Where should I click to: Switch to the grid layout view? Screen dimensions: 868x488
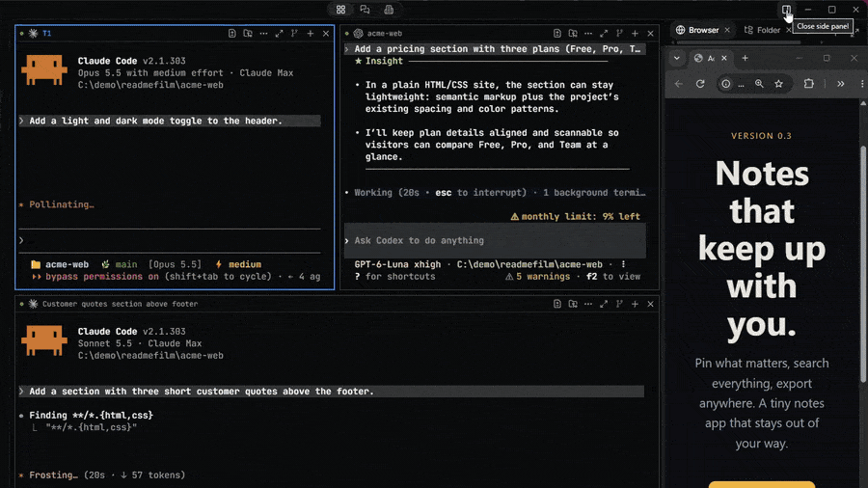coord(341,10)
